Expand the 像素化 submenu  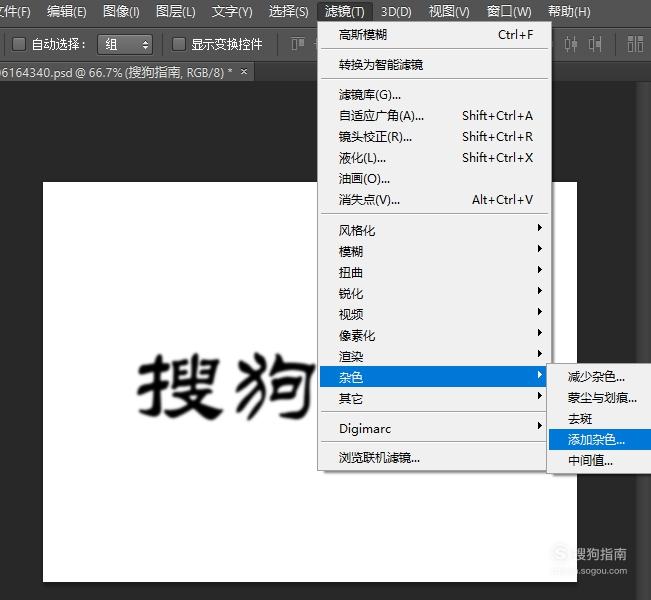tap(435, 335)
